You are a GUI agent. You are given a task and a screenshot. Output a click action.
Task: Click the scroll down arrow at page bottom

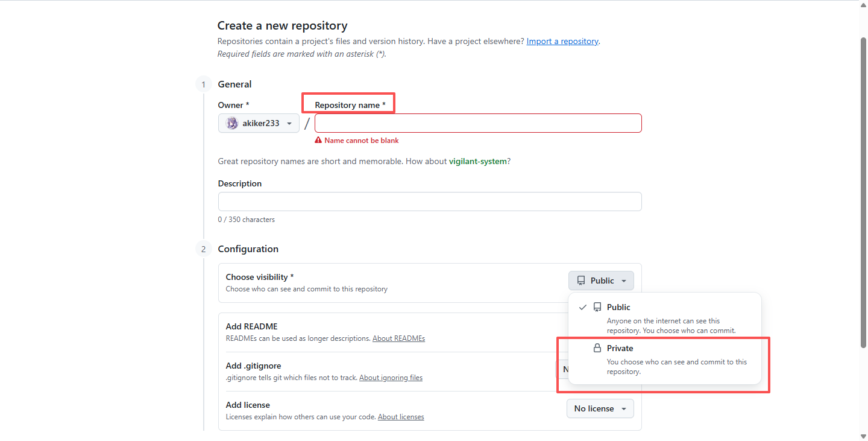(x=863, y=436)
